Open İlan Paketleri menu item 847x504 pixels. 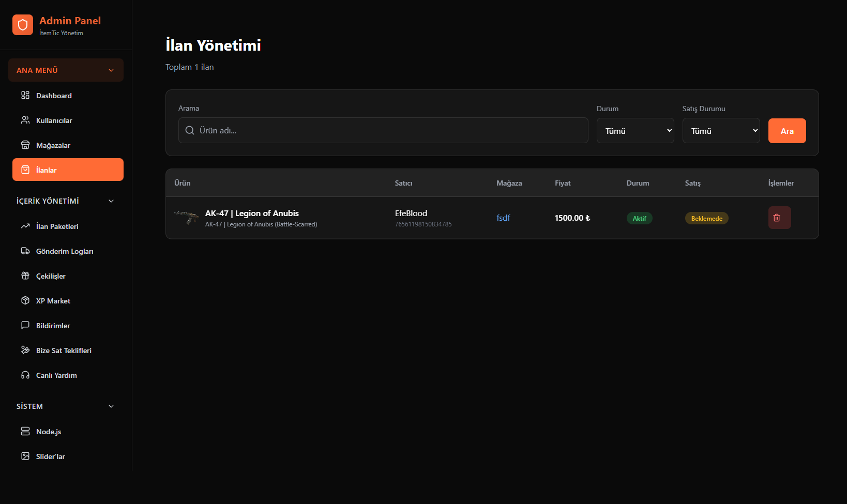[57, 226]
